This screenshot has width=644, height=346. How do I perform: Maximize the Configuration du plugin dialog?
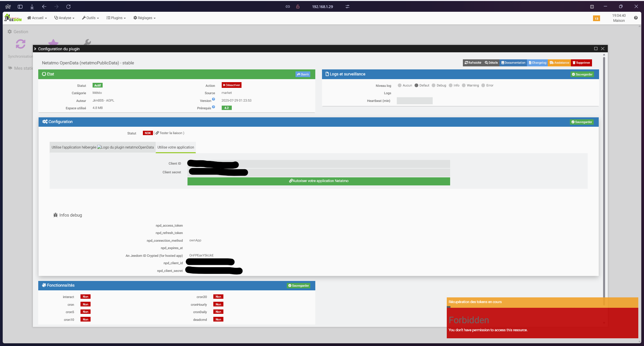pyautogui.click(x=596, y=49)
